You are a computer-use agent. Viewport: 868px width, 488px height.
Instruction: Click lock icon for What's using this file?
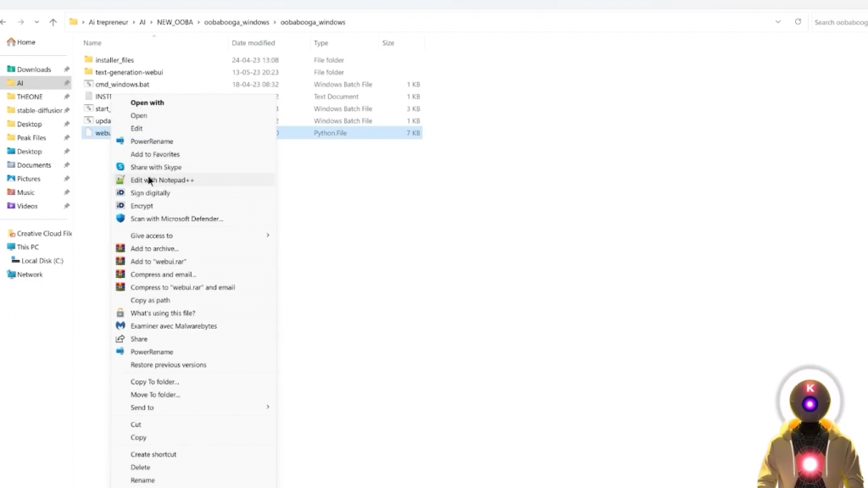[x=120, y=313]
